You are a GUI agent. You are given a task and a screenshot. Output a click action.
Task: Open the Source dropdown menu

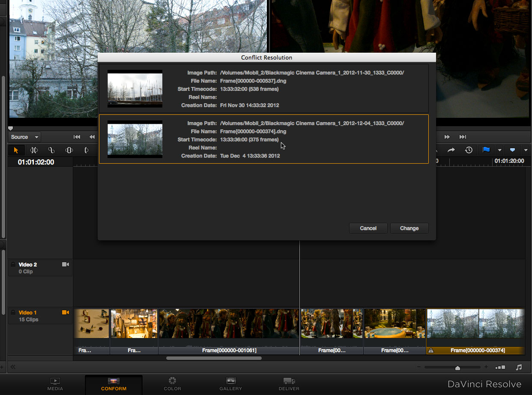(x=24, y=137)
